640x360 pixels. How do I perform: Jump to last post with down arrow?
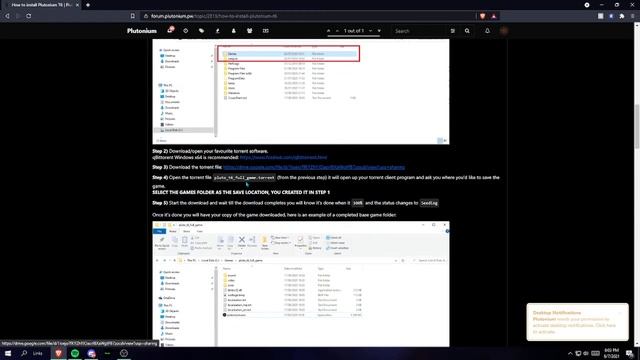pos(379,31)
